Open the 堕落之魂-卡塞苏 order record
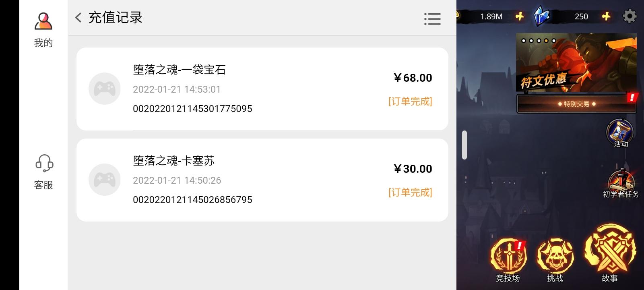 coord(262,180)
